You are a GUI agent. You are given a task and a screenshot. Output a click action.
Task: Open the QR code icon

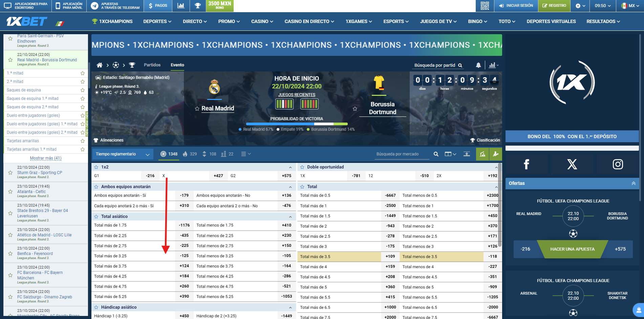[x=485, y=6]
